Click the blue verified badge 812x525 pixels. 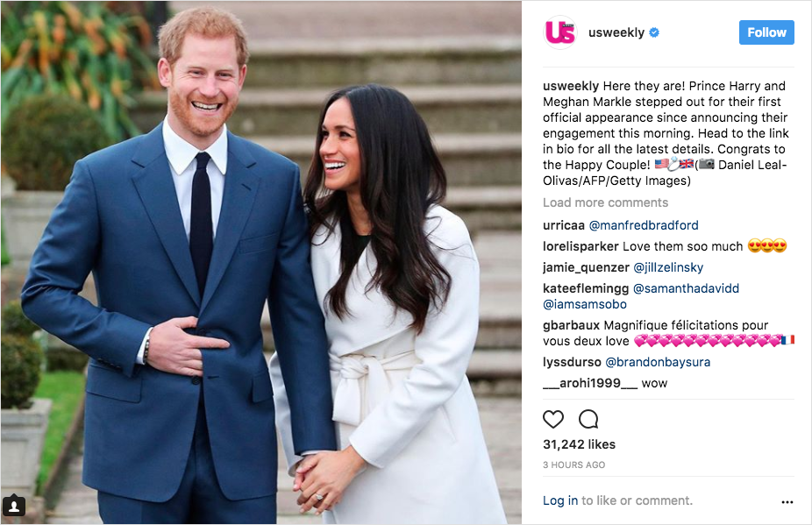(654, 32)
